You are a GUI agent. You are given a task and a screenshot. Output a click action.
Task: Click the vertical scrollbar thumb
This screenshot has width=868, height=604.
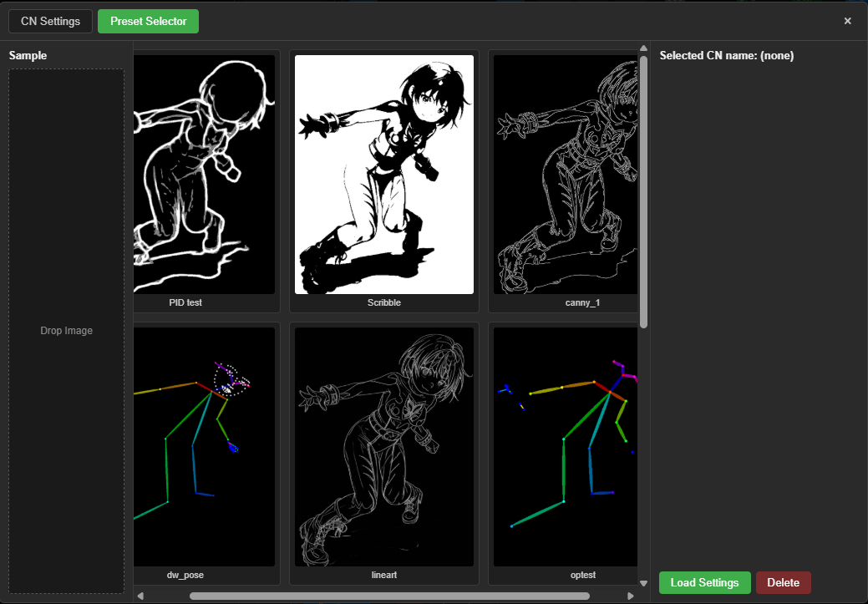pos(643,191)
